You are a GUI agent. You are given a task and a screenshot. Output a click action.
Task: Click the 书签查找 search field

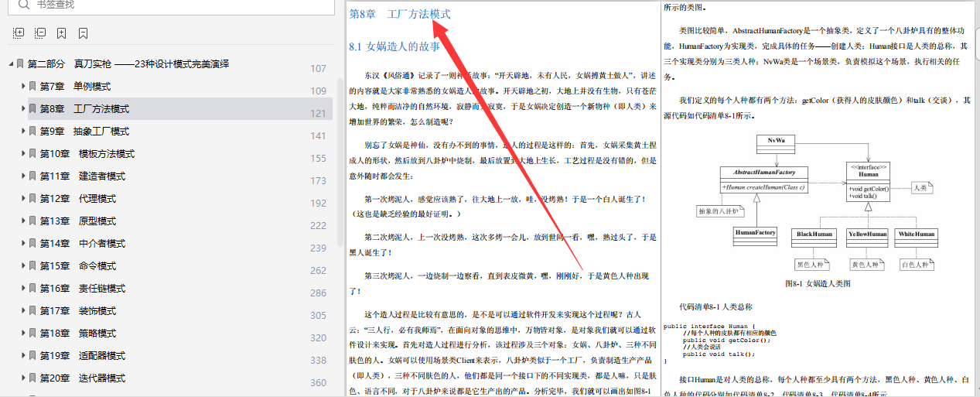(x=172, y=5)
